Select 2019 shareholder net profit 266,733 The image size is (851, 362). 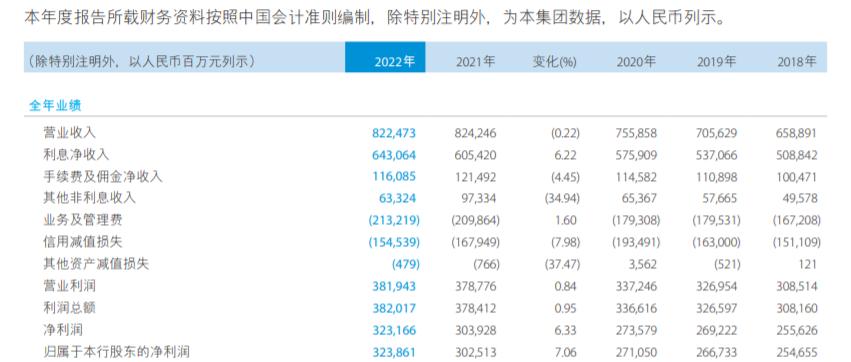[x=715, y=353]
